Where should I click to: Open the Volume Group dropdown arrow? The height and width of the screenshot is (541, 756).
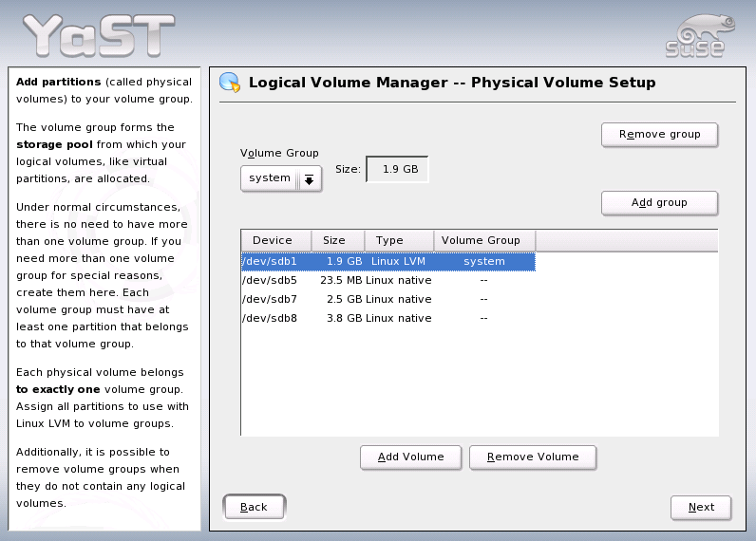[309, 179]
